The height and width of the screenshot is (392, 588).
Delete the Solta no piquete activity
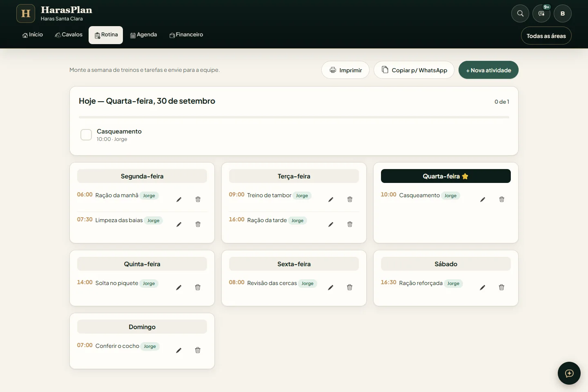198,287
